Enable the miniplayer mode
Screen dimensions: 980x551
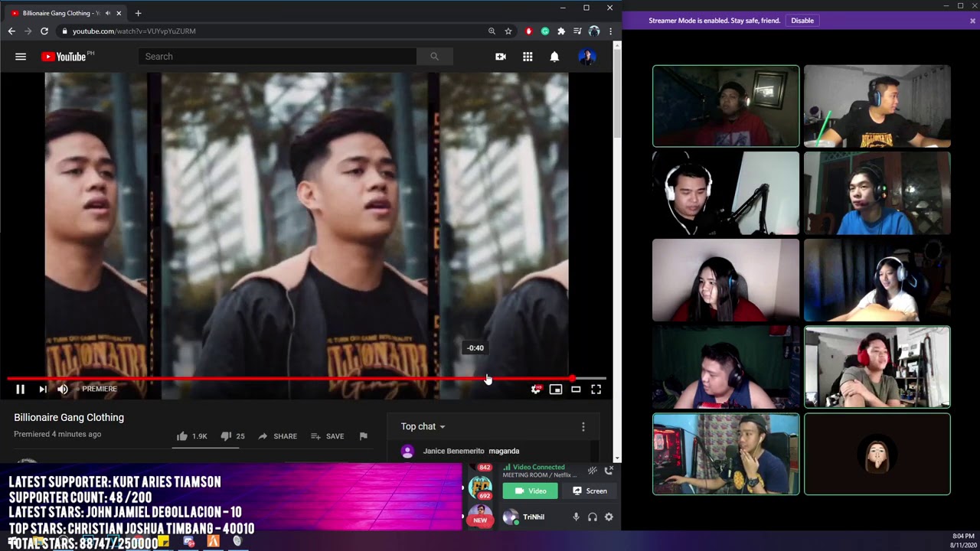click(x=556, y=389)
